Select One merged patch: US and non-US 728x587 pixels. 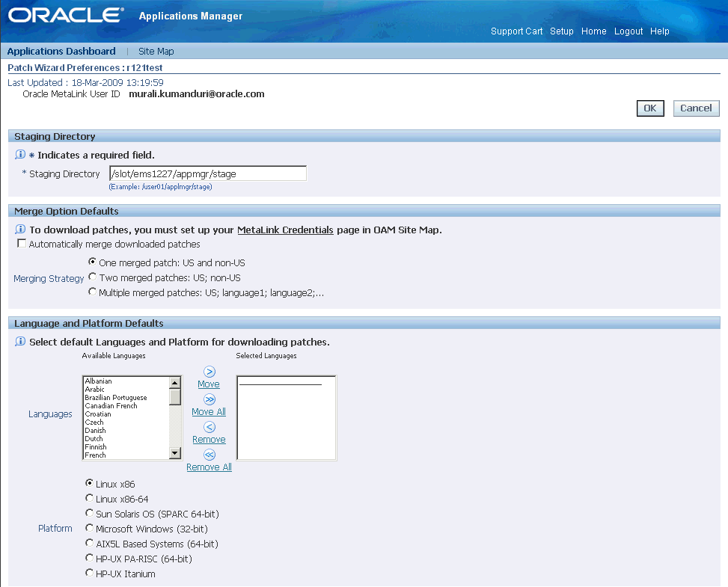coord(92,262)
